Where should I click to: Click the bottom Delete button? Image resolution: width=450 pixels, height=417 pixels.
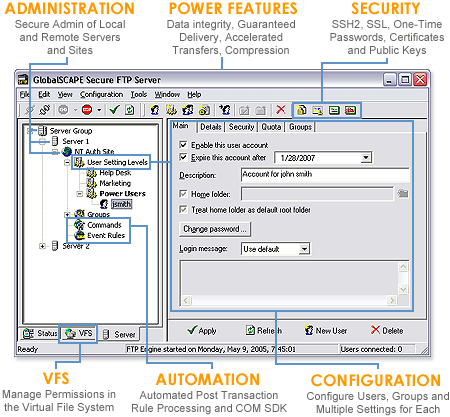tap(387, 330)
